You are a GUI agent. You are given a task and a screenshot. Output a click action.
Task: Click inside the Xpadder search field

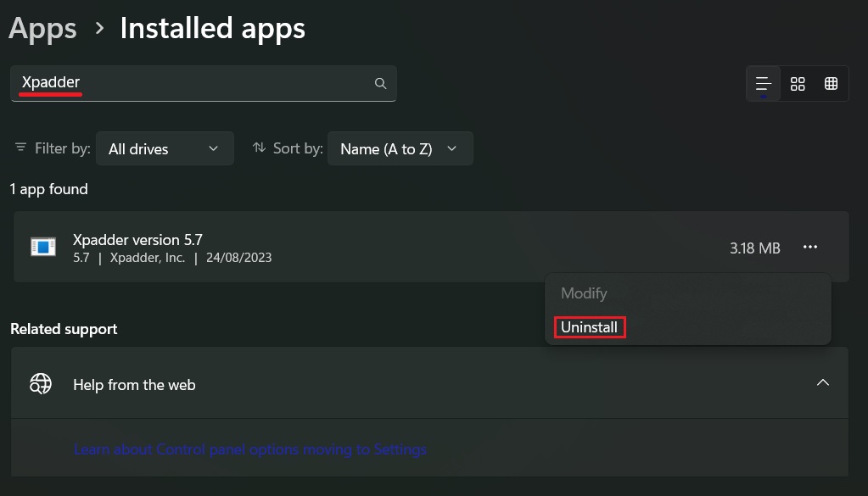(x=170, y=82)
